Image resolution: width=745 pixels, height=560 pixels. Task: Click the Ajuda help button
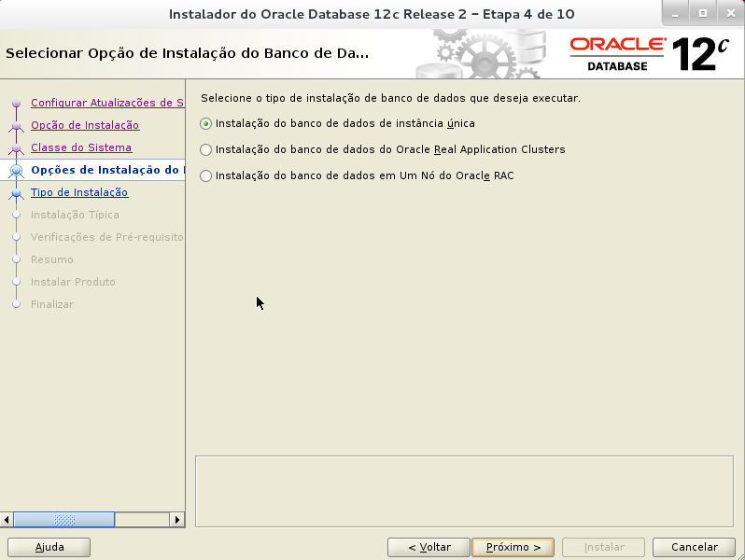click(x=49, y=547)
